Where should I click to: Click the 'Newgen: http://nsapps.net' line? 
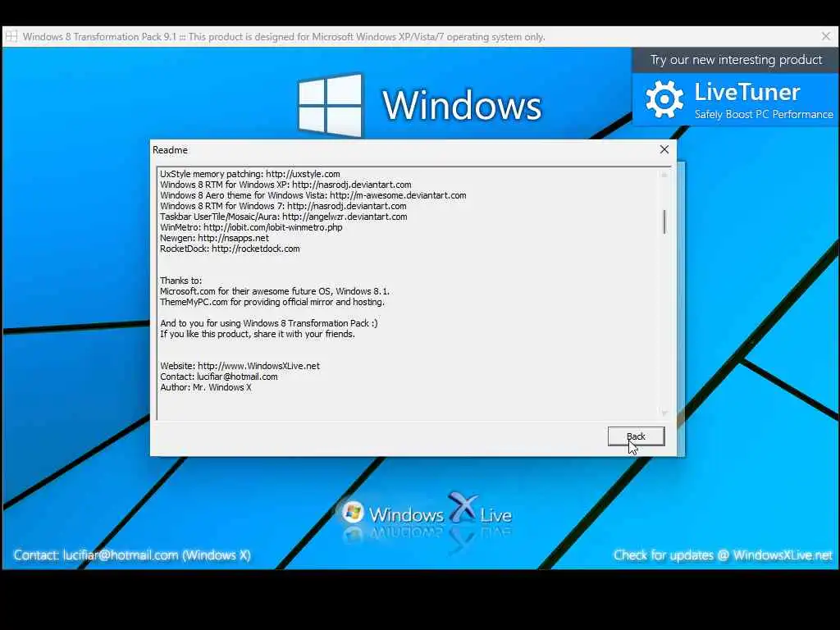click(x=214, y=238)
